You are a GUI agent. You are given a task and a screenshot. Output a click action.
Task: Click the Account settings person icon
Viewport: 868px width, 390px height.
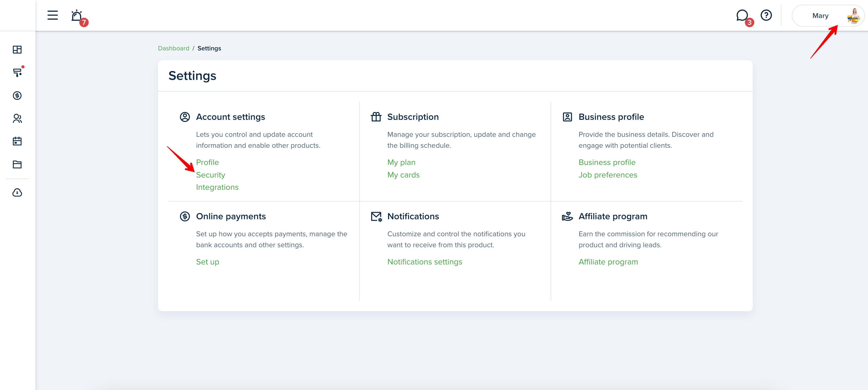point(185,117)
